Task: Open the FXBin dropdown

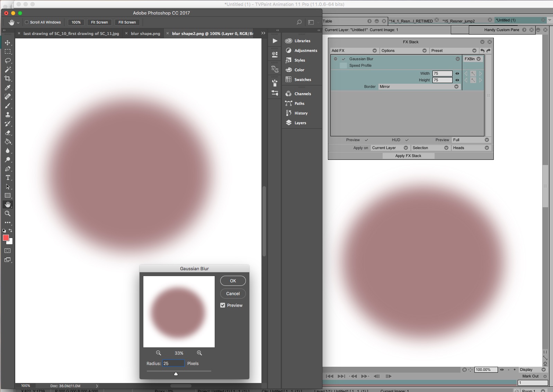Action: click(x=473, y=59)
